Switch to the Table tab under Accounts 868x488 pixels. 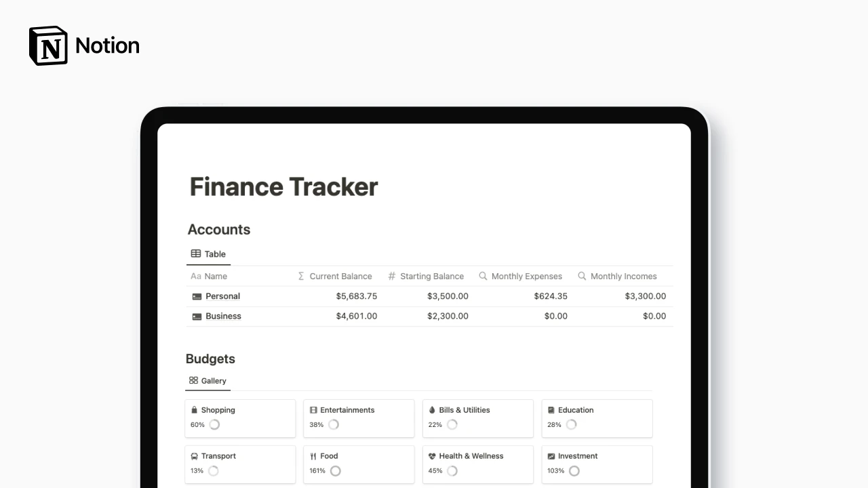[209, 253]
